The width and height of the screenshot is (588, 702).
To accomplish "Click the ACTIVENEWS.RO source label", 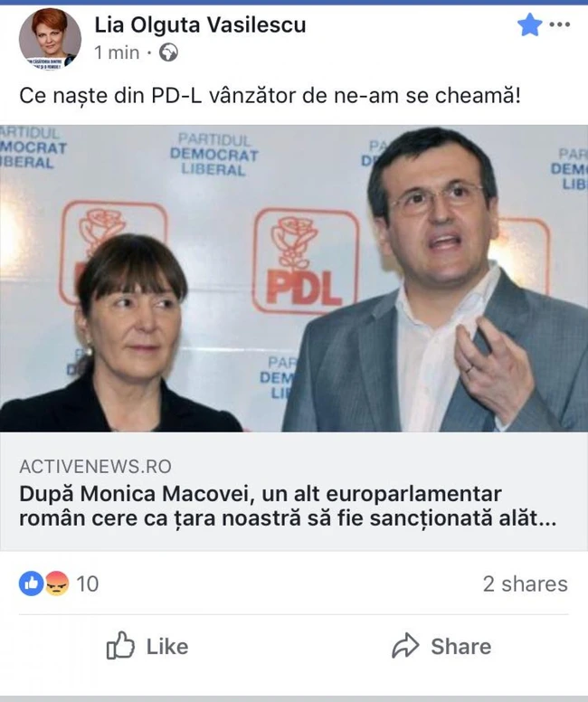I will [95, 467].
